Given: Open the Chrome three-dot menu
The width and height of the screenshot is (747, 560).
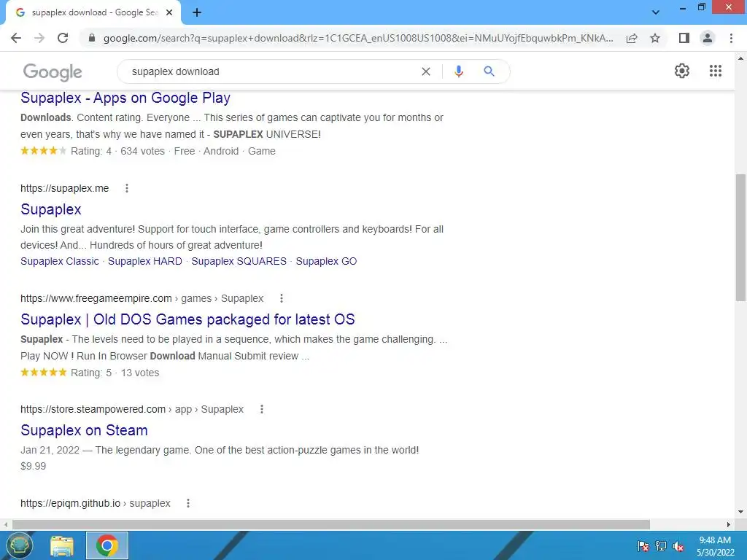Looking at the screenshot, I should 731,38.
